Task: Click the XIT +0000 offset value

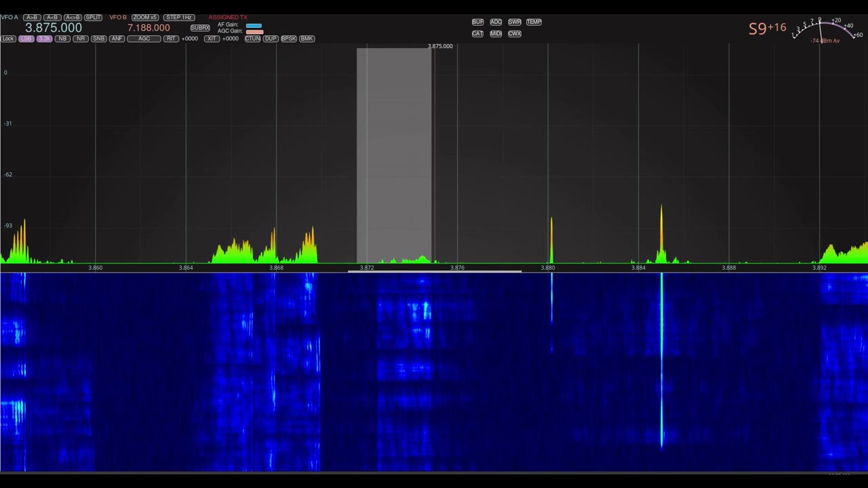Action: coord(231,39)
